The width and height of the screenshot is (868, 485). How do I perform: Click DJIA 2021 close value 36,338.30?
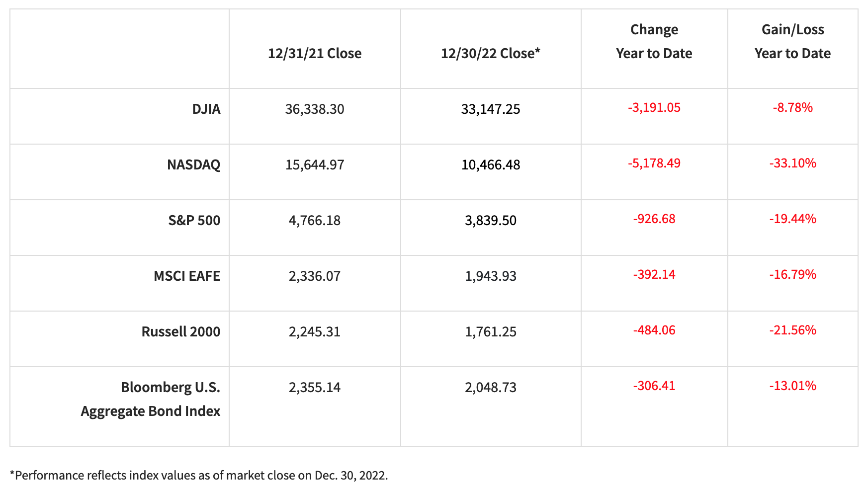coord(314,109)
